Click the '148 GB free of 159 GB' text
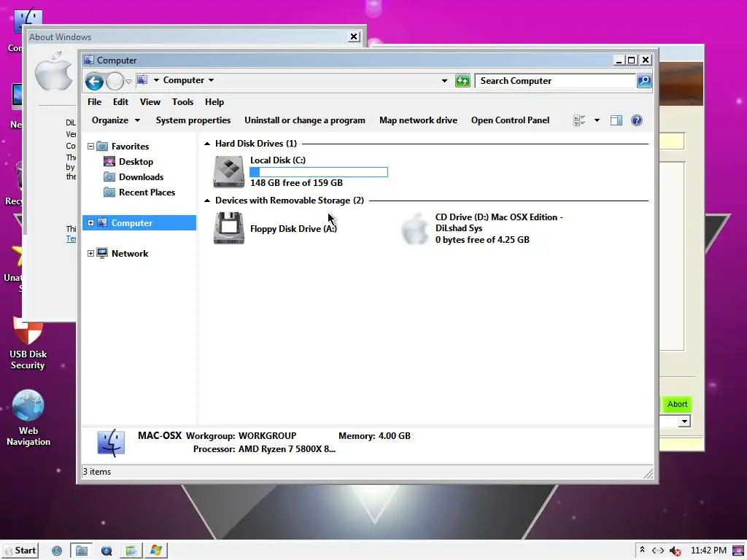 coord(296,183)
